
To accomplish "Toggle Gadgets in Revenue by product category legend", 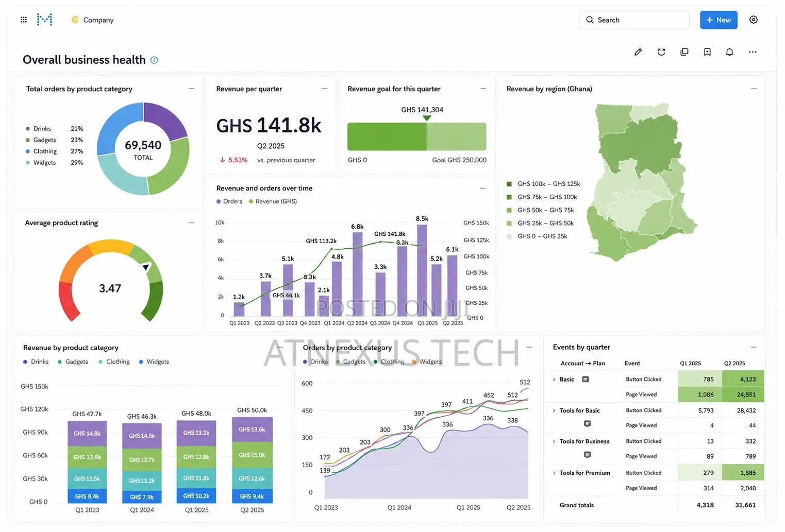I will 73,362.
